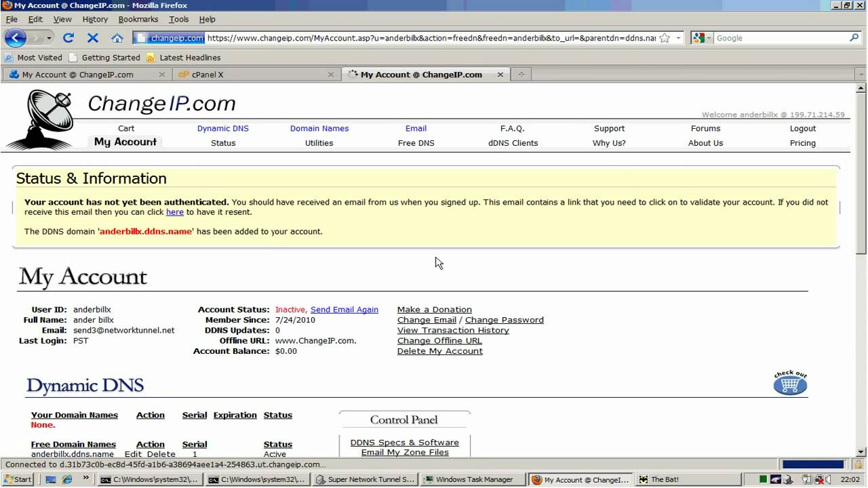Go to the Firefox Home page icon
Image resolution: width=868 pixels, height=488 pixels.
pos(117,38)
